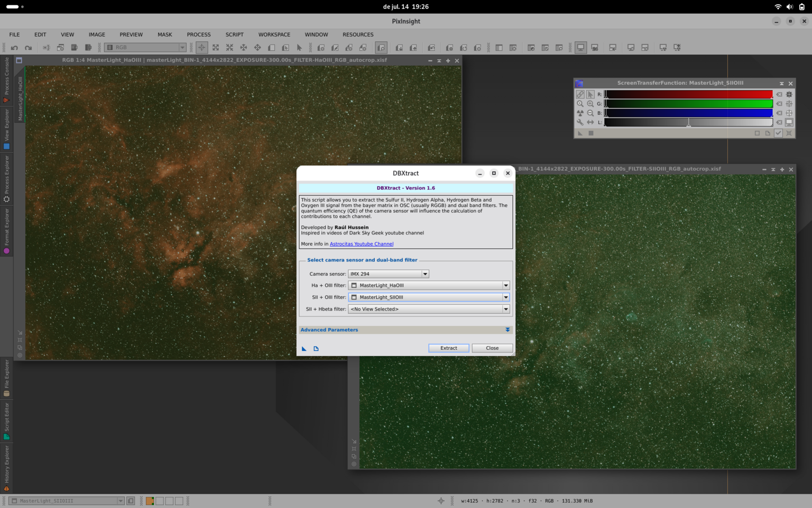Open the RESOURCES menu
The width and height of the screenshot is (812, 508).
tap(358, 34)
